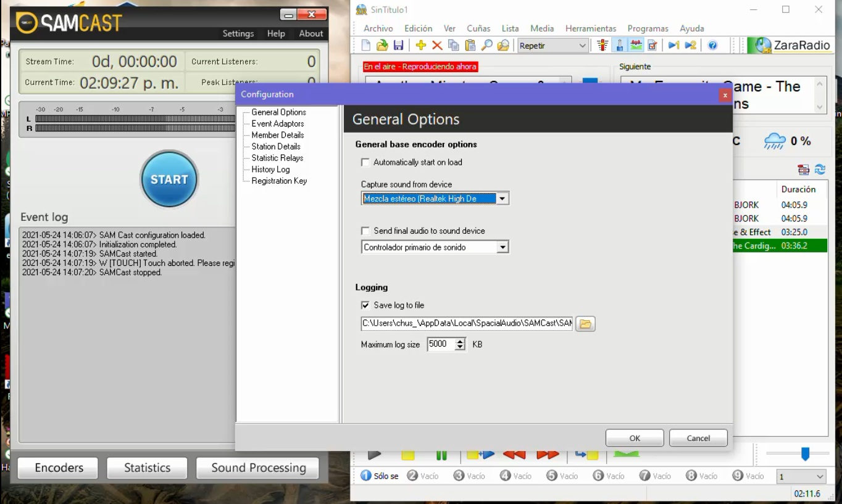This screenshot has height=504, width=842.
Task: Open the Repetir mode dropdown in ZaraRadio
Action: coord(552,46)
